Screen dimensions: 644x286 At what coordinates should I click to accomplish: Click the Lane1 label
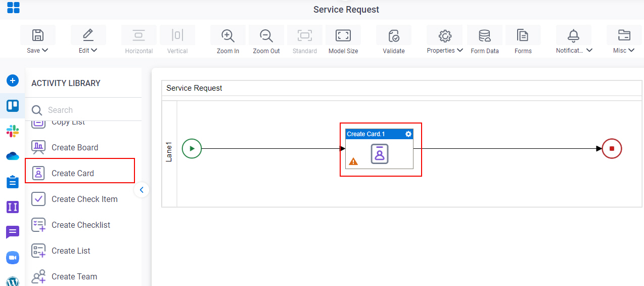[x=169, y=152]
